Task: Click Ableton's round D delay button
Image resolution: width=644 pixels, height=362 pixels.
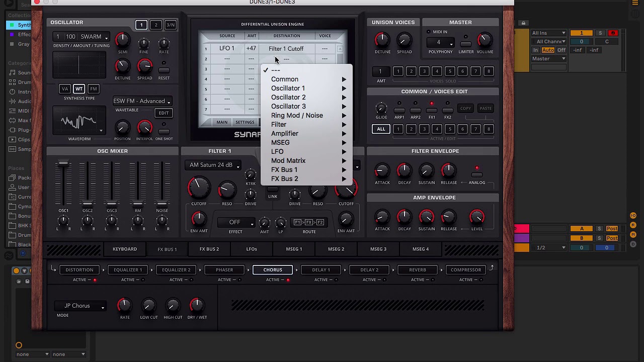Action: (x=633, y=244)
